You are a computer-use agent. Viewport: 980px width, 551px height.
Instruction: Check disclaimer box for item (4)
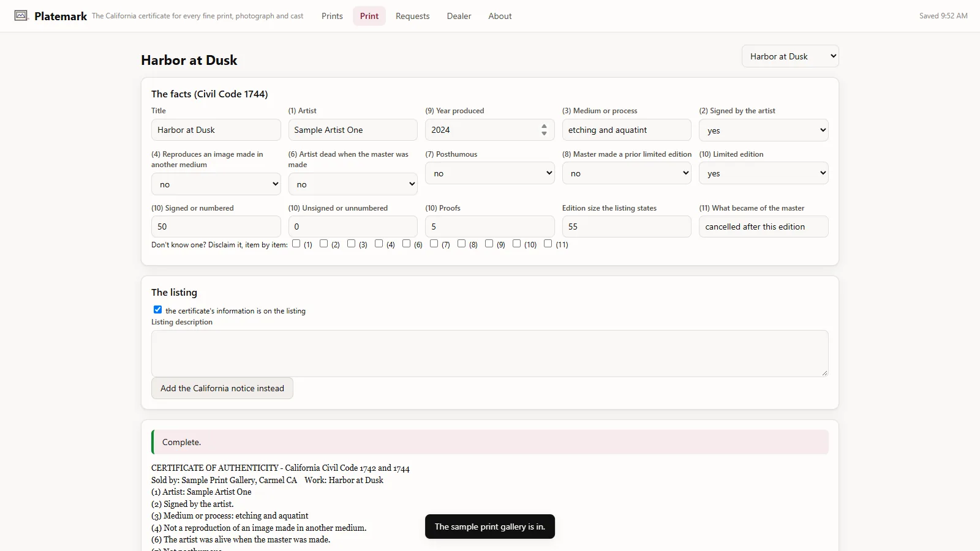click(x=379, y=244)
